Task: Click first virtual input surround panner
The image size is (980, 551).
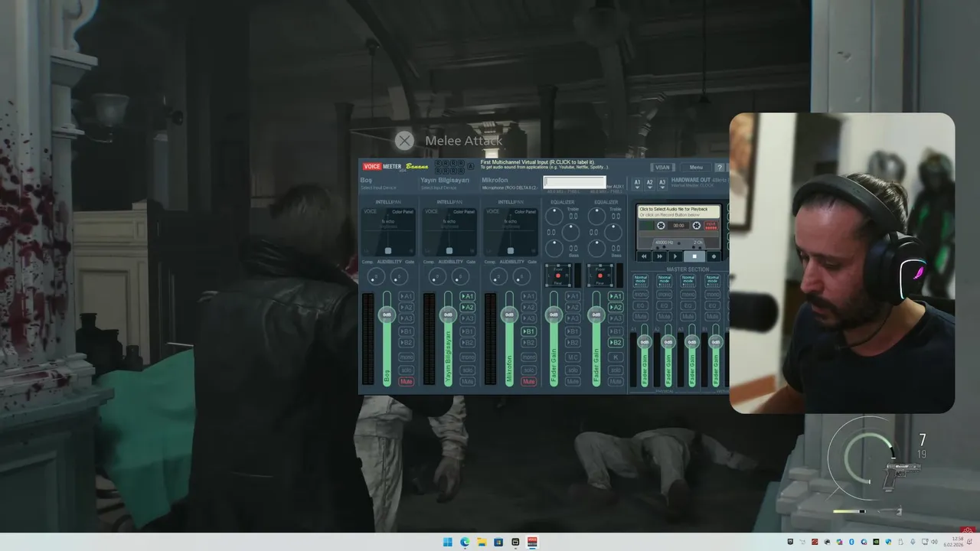Action: tap(558, 275)
